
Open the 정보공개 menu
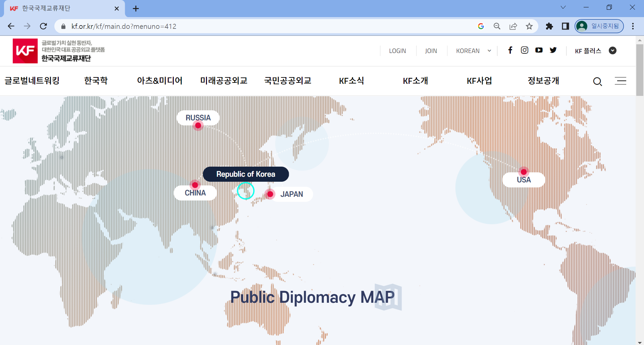point(543,81)
